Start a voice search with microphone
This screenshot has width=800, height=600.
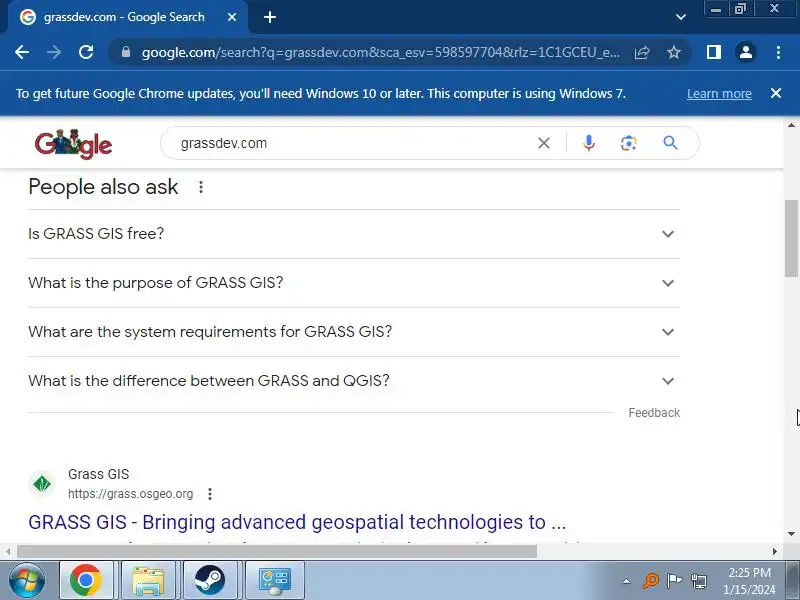click(589, 143)
